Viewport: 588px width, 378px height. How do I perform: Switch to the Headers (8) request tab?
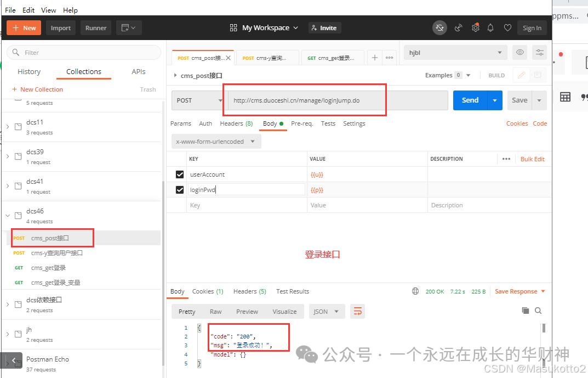coord(236,123)
